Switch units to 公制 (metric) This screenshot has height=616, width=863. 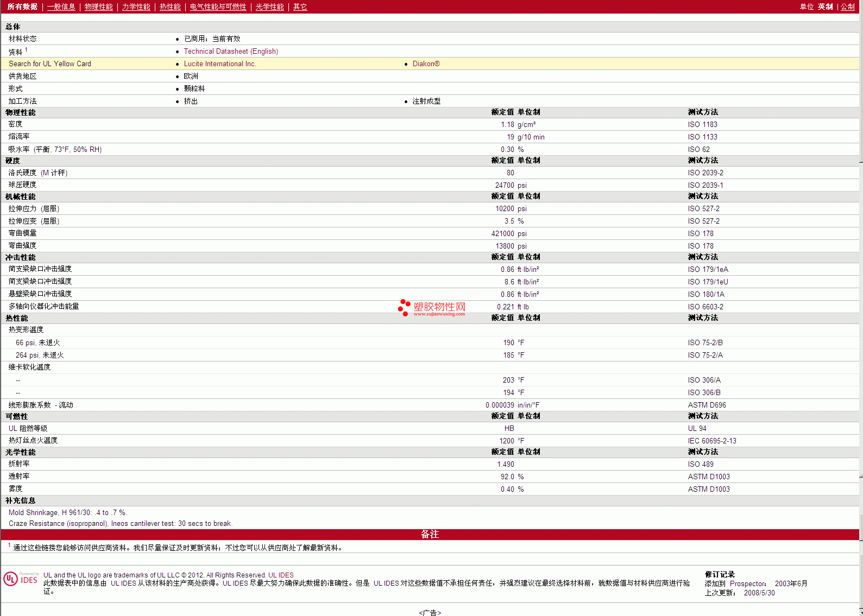tap(847, 7)
